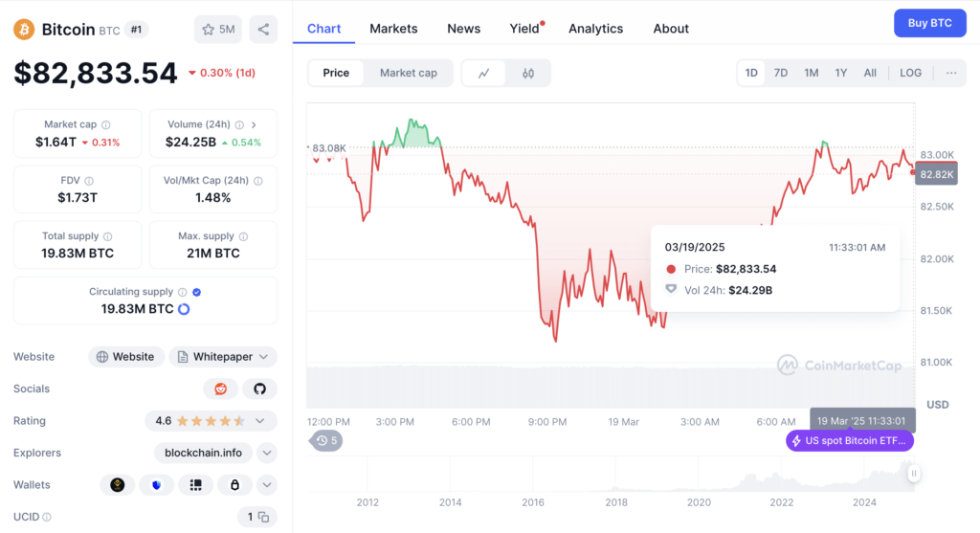This screenshot has width=980, height=533.
Task: Click the circulating supply progress ring
Action: coord(184,309)
